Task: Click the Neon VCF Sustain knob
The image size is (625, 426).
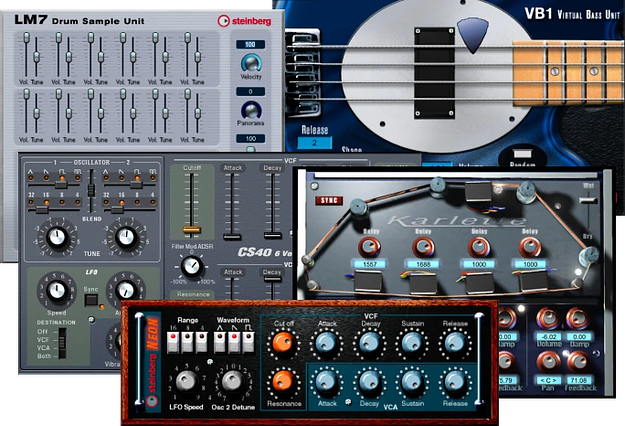Action: click(413, 343)
